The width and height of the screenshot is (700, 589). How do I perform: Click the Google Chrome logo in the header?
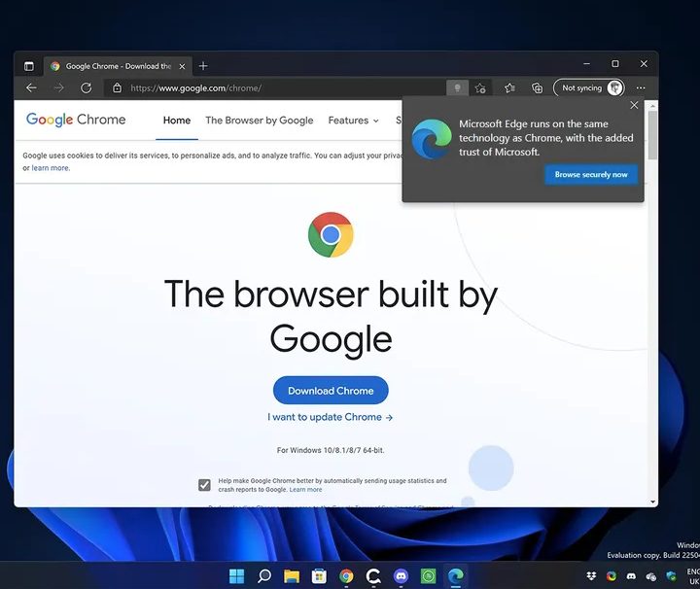click(x=76, y=120)
